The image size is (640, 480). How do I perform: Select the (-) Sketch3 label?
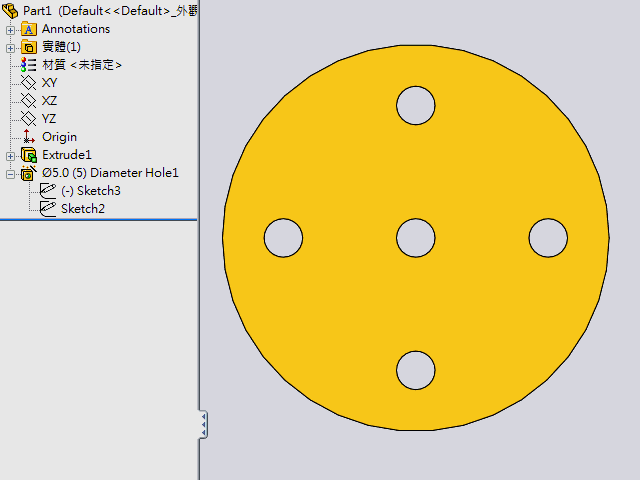[91, 191]
